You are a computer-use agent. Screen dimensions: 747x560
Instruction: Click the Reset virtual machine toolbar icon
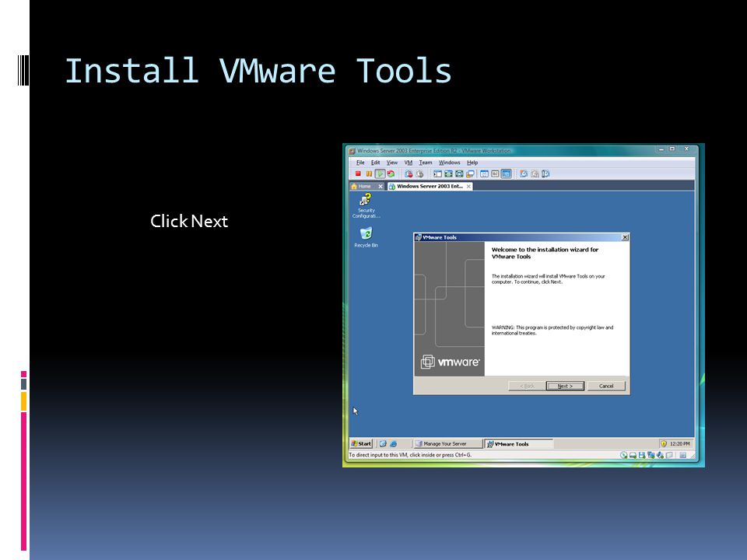point(391,173)
